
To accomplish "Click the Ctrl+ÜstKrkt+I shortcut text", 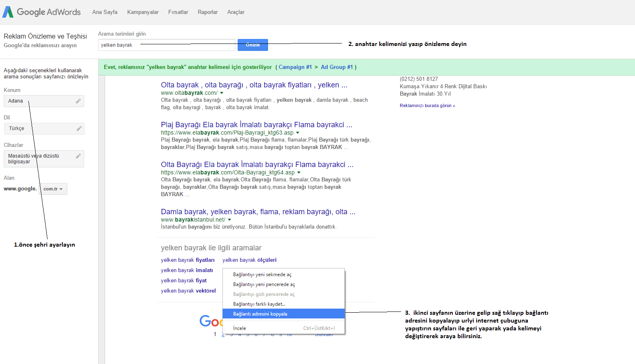I will [x=319, y=328].
